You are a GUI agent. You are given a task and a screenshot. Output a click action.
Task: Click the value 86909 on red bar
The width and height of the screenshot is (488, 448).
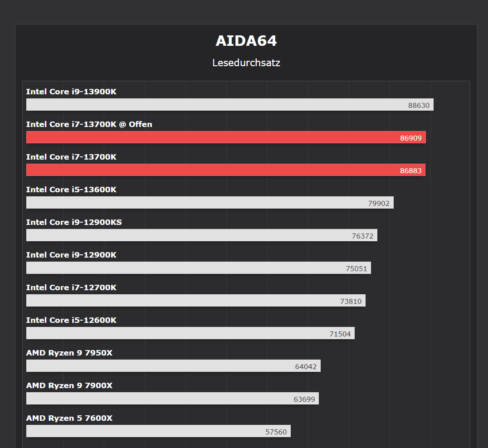(x=410, y=138)
